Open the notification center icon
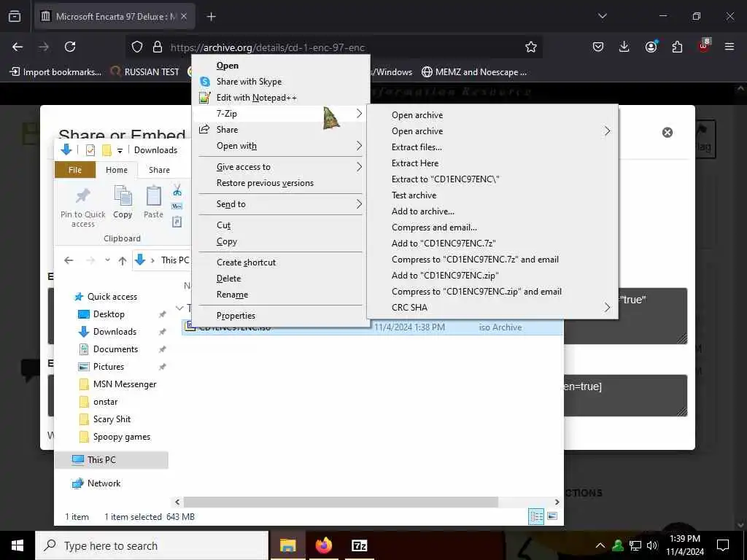747x560 pixels. pos(723,545)
